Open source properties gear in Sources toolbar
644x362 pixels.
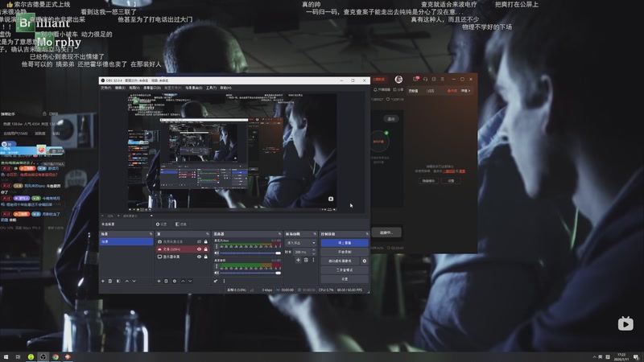[x=175, y=281]
